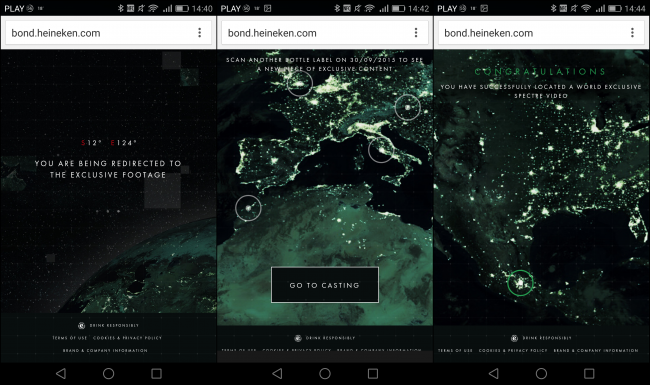The width and height of the screenshot is (650, 385).
Task: Open browser menu on the 14:40 screen
Action: coord(199,33)
